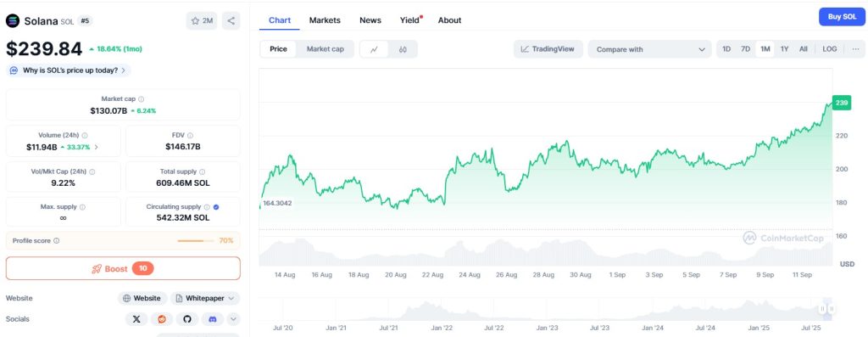Expand the Whitepaper dropdown
Screen dimensions: 868x337
(205, 298)
